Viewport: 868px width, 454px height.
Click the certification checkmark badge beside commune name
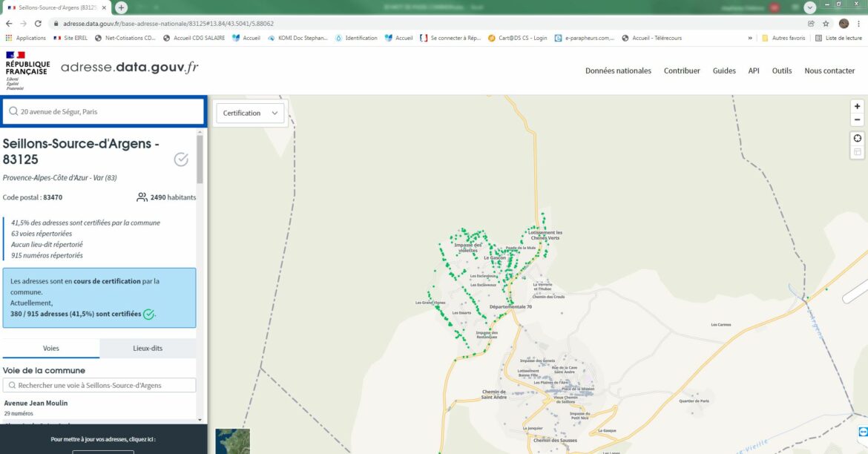[x=181, y=159]
